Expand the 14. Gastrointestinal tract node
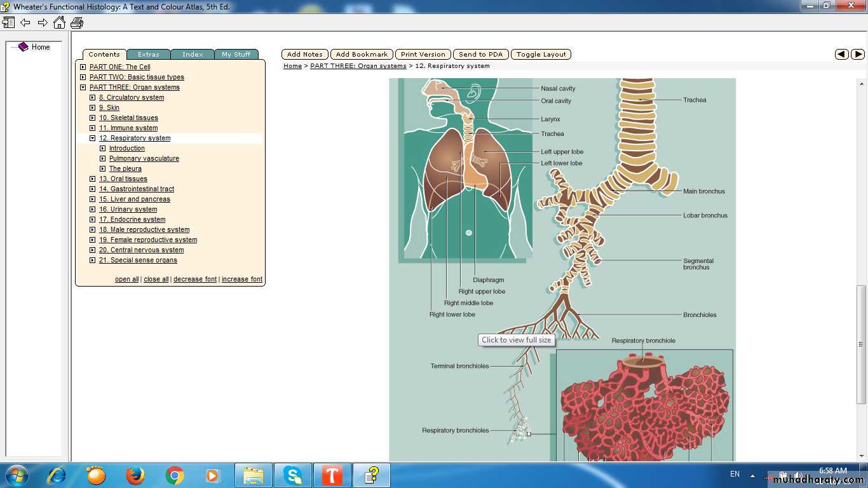The image size is (868, 488). click(93, 189)
